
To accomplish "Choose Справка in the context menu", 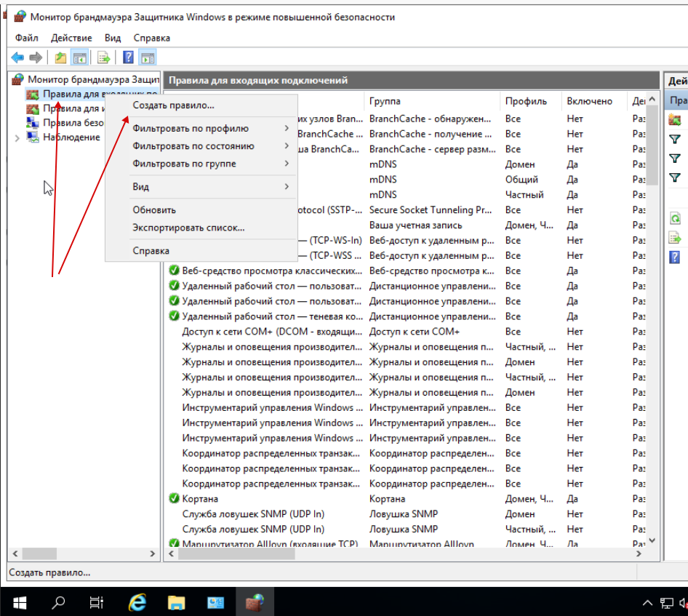I will click(x=201, y=250).
